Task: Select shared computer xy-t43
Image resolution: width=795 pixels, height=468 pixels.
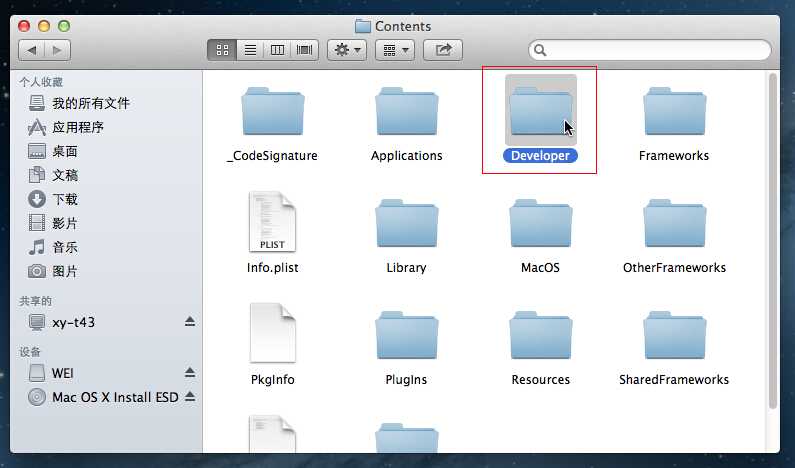Action: pos(62,322)
